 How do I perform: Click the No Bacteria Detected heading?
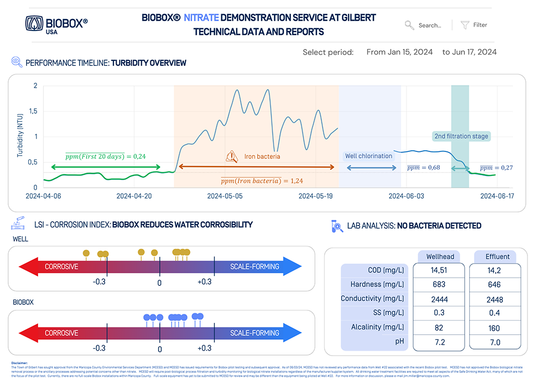(x=439, y=225)
